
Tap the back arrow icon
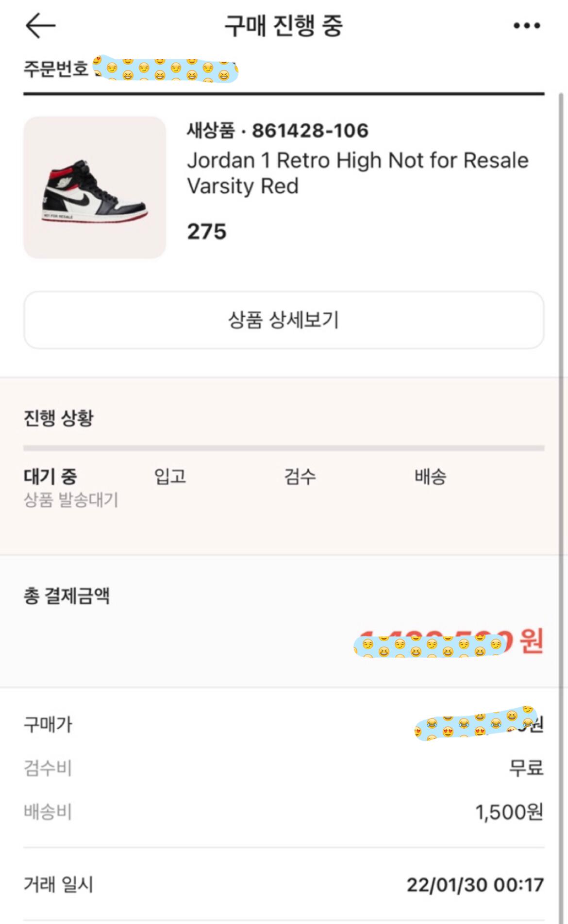(40, 25)
